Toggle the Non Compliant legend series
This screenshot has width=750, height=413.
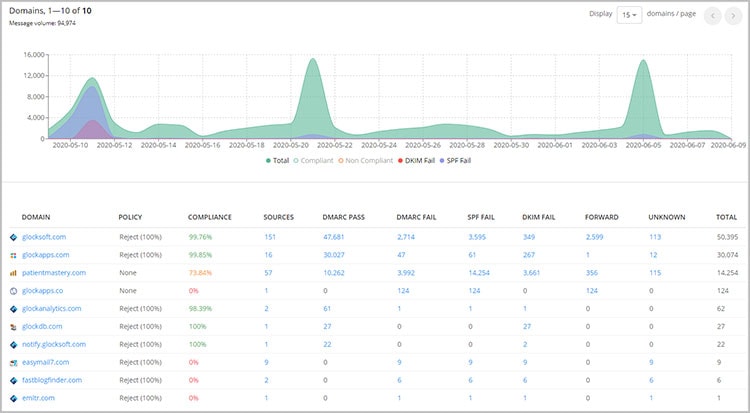click(x=365, y=160)
